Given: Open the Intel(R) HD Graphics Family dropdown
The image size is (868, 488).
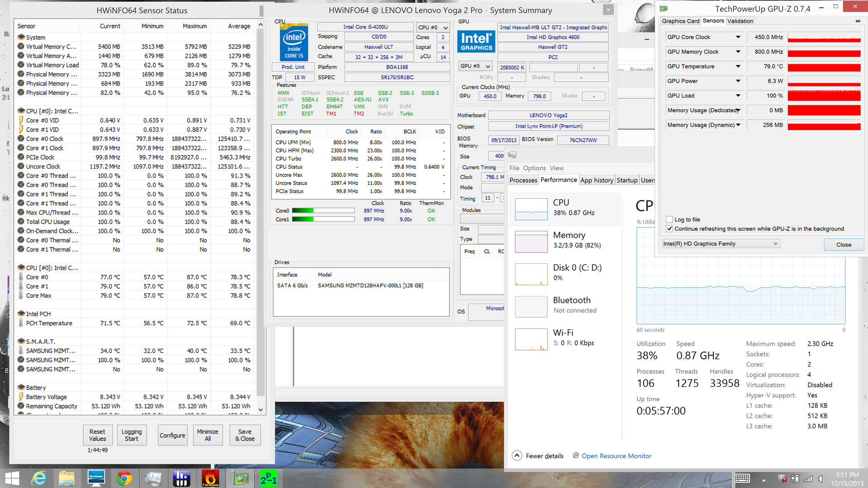Looking at the screenshot, I should point(775,244).
